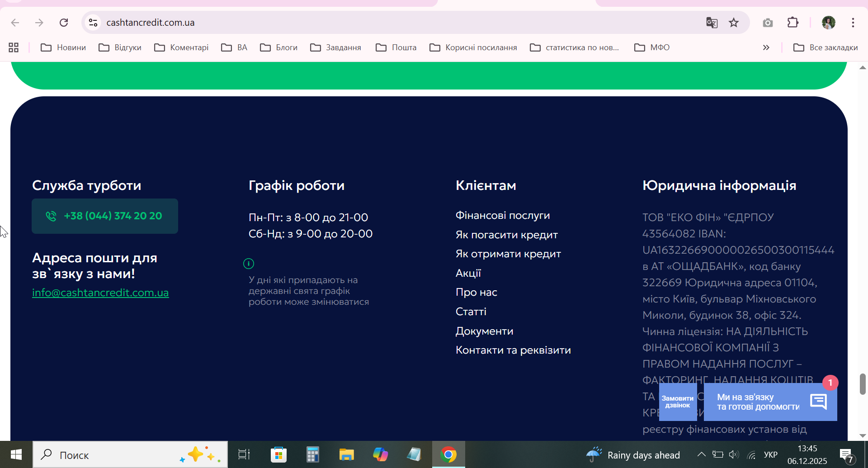Image resolution: width=868 pixels, height=468 pixels.
Task: Open the Завдання bookmark folder
Action: 335,47
